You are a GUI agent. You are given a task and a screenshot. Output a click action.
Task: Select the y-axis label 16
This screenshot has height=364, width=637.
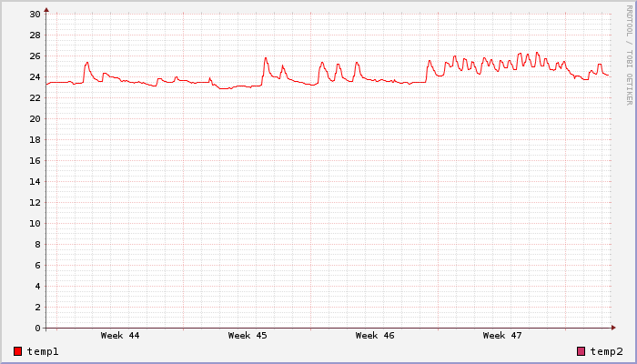[x=35, y=161]
